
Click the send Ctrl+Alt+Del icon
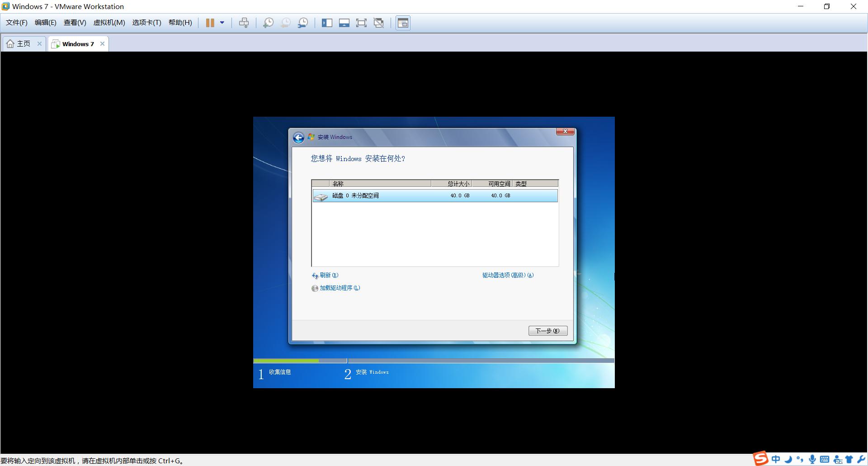click(244, 23)
